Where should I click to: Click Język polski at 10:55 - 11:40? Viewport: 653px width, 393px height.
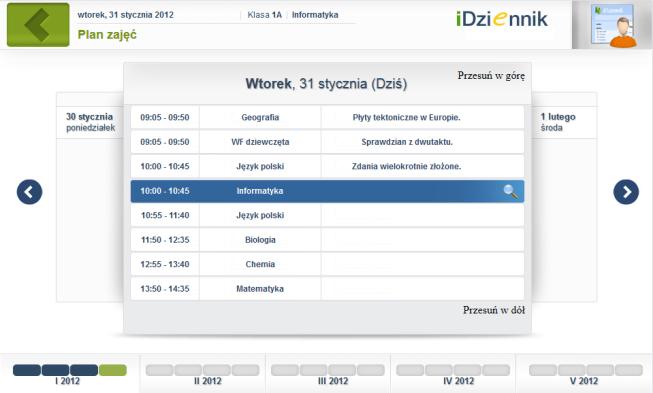pyautogui.click(x=260, y=215)
